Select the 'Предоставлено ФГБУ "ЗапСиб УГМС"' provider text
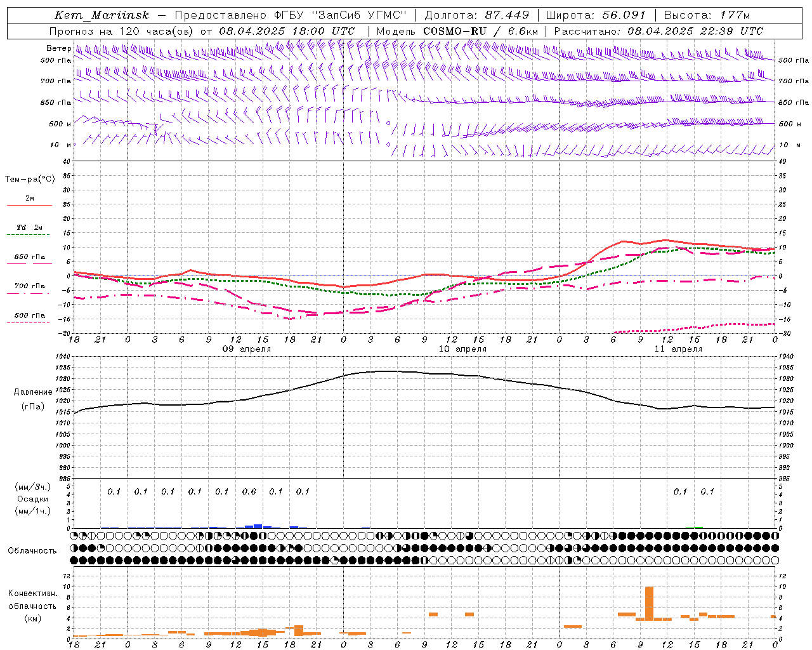This screenshot has width=812, height=650. [x=290, y=15]
